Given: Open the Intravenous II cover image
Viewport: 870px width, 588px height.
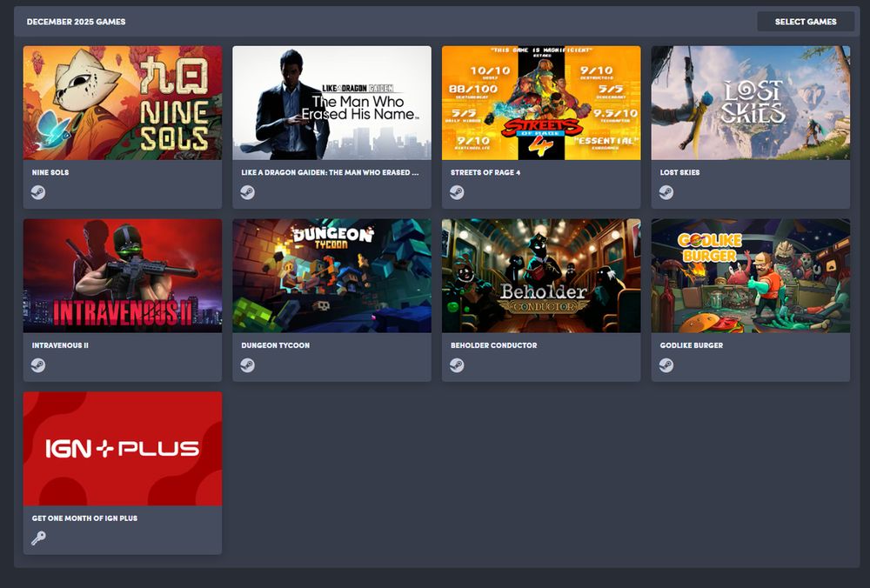Looking at the screenshot, I should (x=123, y=276).
